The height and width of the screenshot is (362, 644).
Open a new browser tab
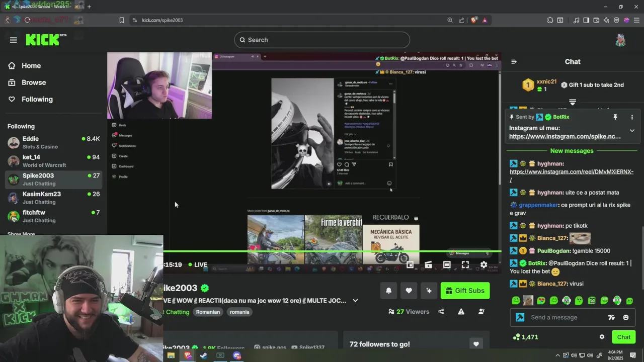point(89,7)
